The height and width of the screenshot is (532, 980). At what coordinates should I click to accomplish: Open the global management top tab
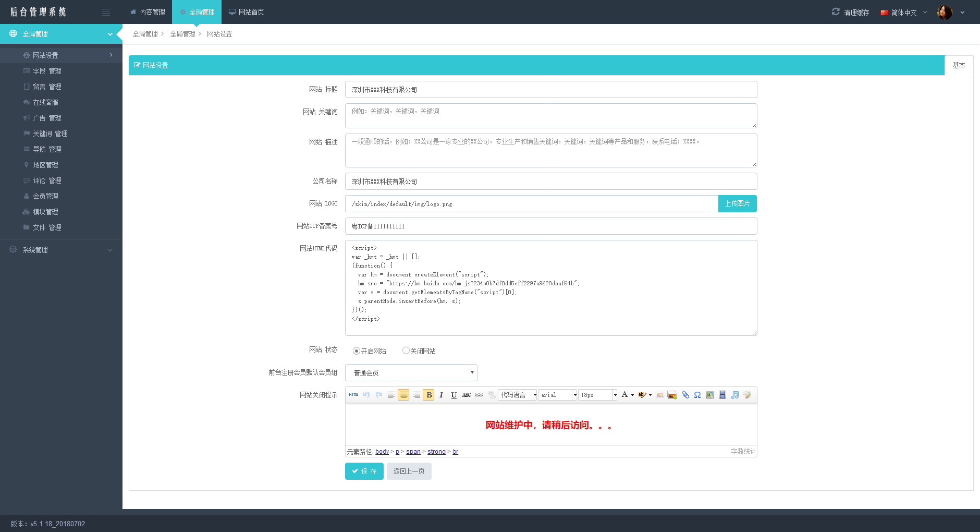tap(197, 12)
